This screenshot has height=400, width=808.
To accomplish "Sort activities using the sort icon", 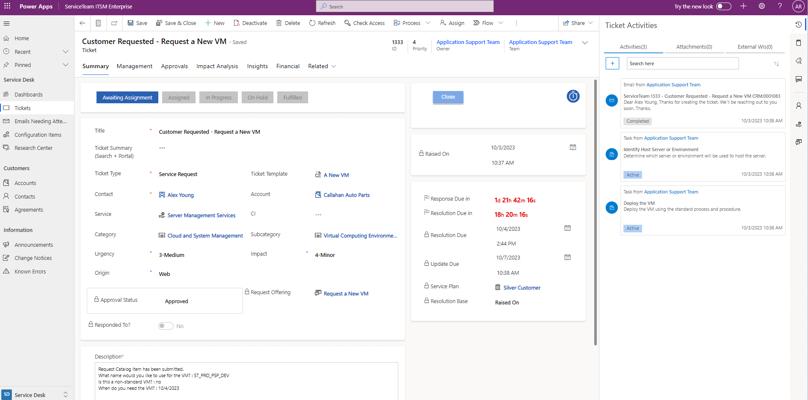I will click(776, 63).
